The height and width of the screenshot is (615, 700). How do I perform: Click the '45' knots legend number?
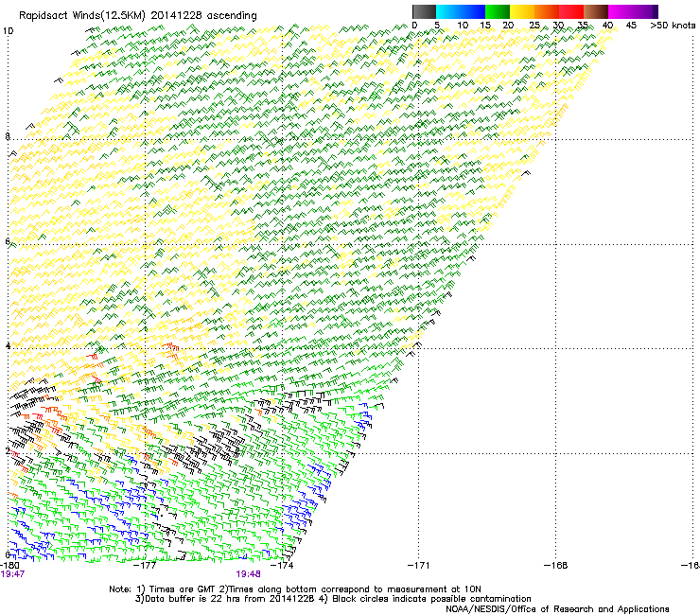(631, 26)
